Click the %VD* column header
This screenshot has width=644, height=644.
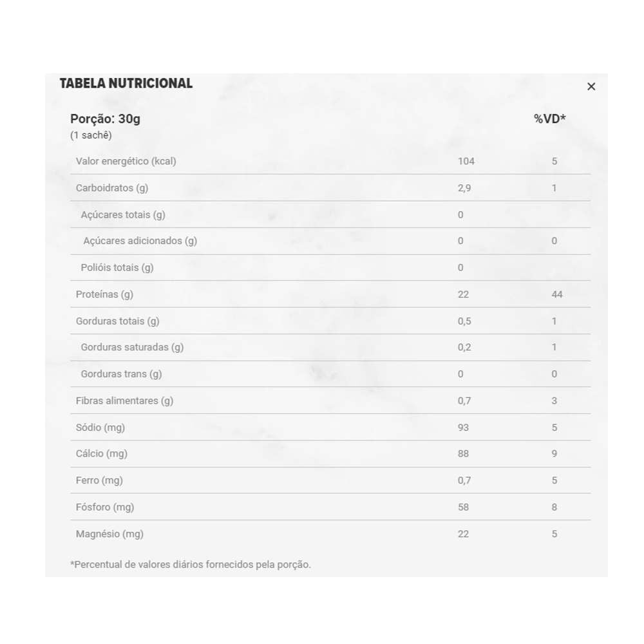coord(549,118)
